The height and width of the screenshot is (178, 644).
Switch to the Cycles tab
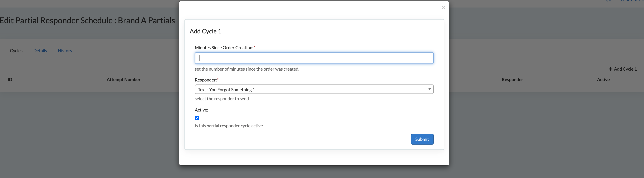16,51
